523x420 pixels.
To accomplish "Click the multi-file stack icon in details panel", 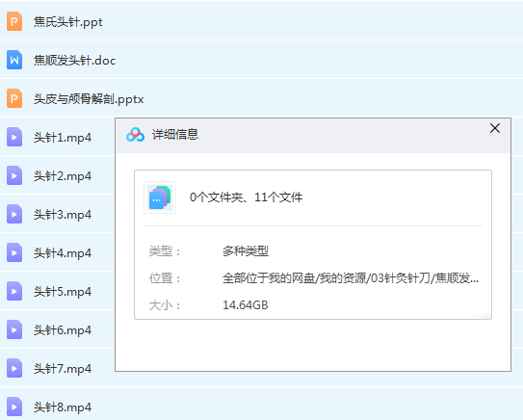I will (160, 197).
